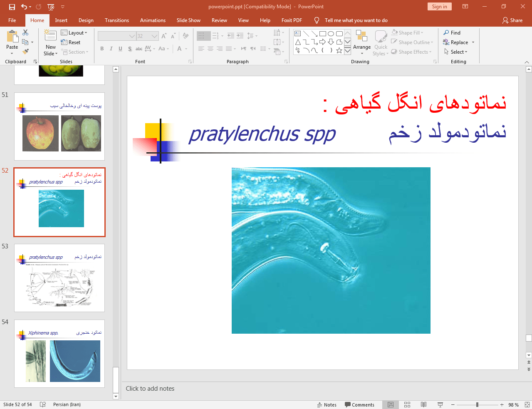Screen dimensions: 532x409
Task: Decrease font size with the smaller A icon
Action: (173, 36)
